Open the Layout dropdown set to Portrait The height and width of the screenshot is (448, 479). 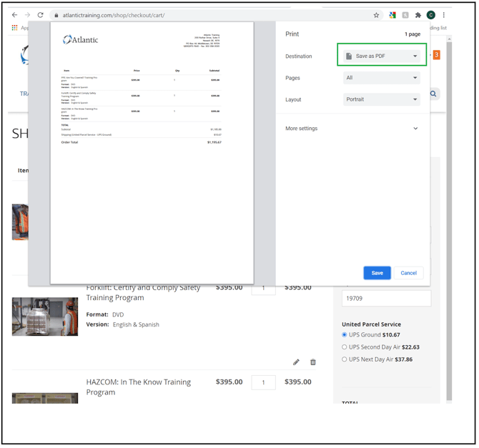[381, 100]
